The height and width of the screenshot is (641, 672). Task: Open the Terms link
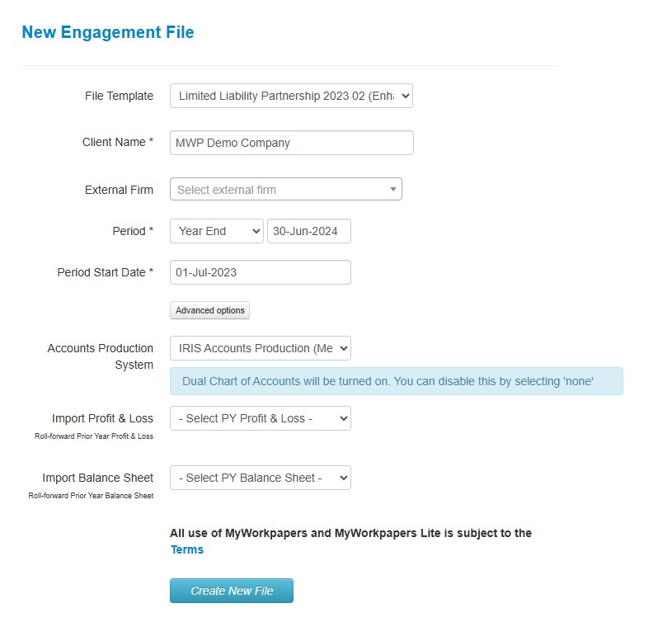186,549
